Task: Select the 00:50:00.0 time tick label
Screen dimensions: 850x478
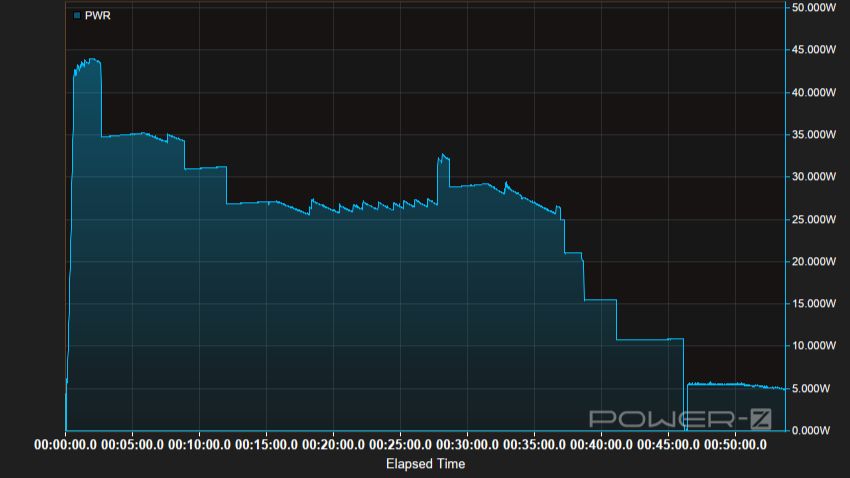Action: pos(735,445)
